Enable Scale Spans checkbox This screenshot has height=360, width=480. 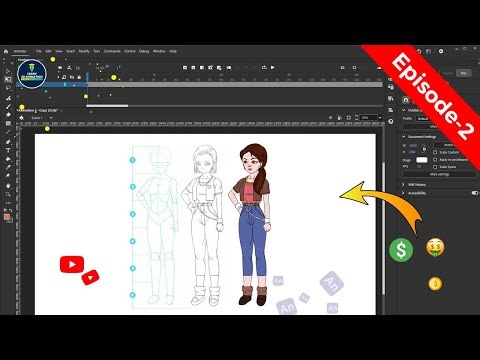coord(435,167)
